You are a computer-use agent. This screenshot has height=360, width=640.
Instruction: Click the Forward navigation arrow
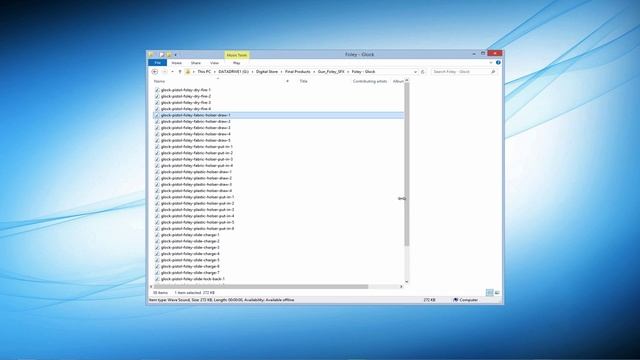164,72
